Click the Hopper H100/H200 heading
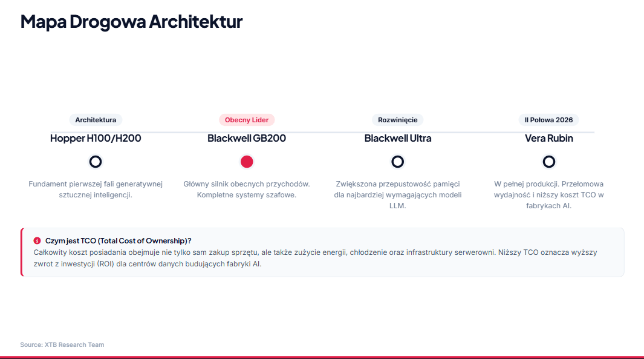 [x=96, y=138]
